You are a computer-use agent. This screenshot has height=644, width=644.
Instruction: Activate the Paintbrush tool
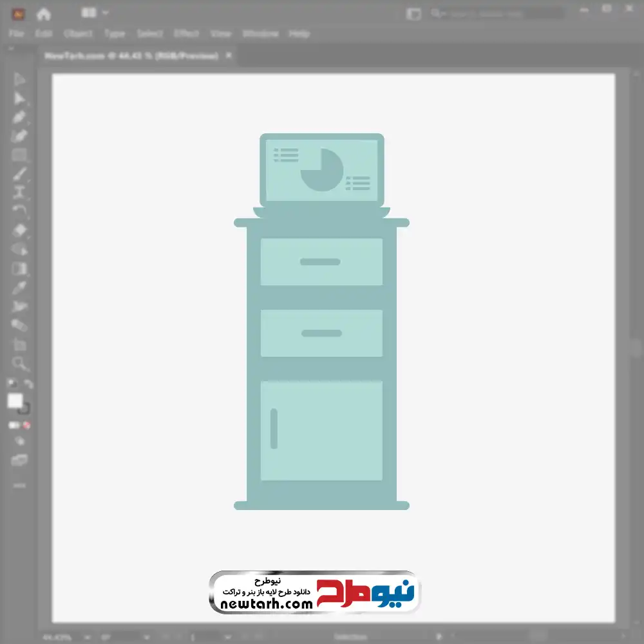click(19, 174)
